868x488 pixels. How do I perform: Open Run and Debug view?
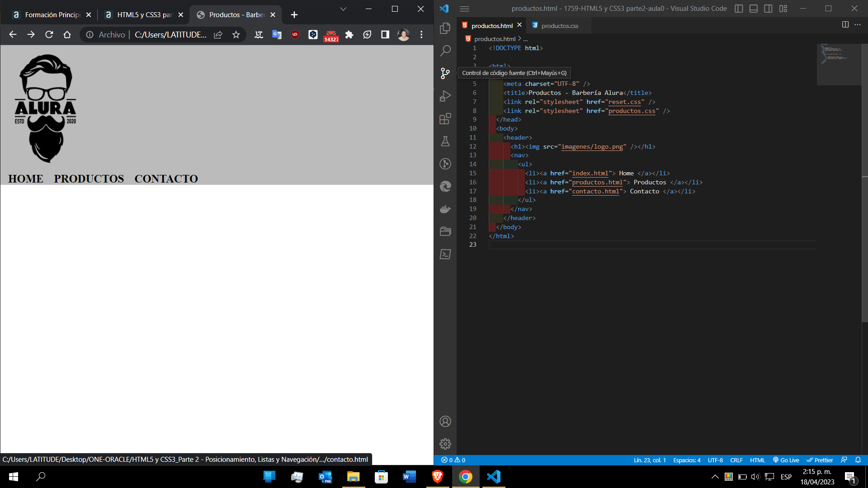click(445, 96)
